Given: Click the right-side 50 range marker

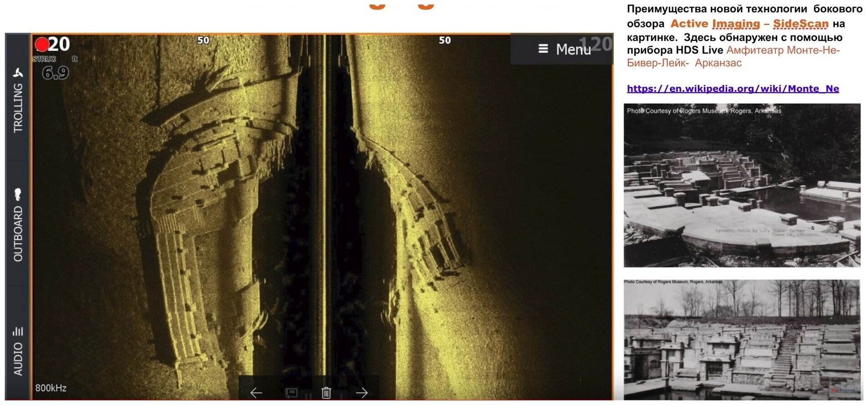Looking at the screenshot, I should pyautogui.click(x=445, y=40).
